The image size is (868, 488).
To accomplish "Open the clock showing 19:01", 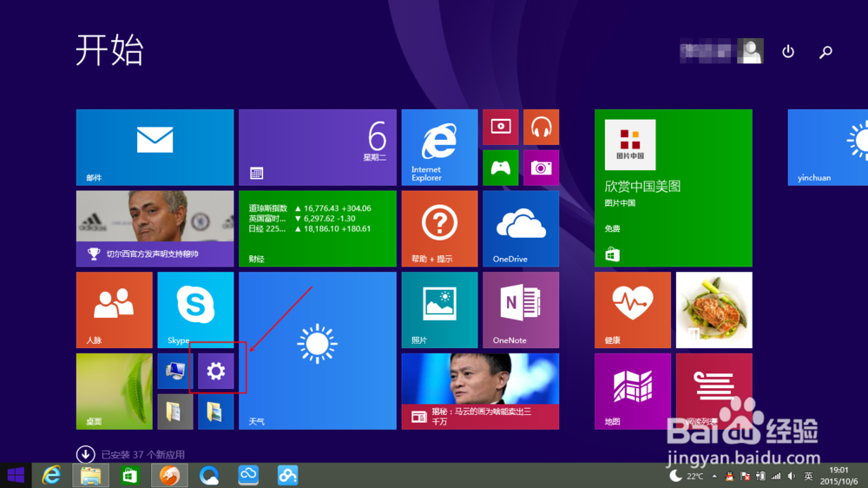I will tap(838, 476).
